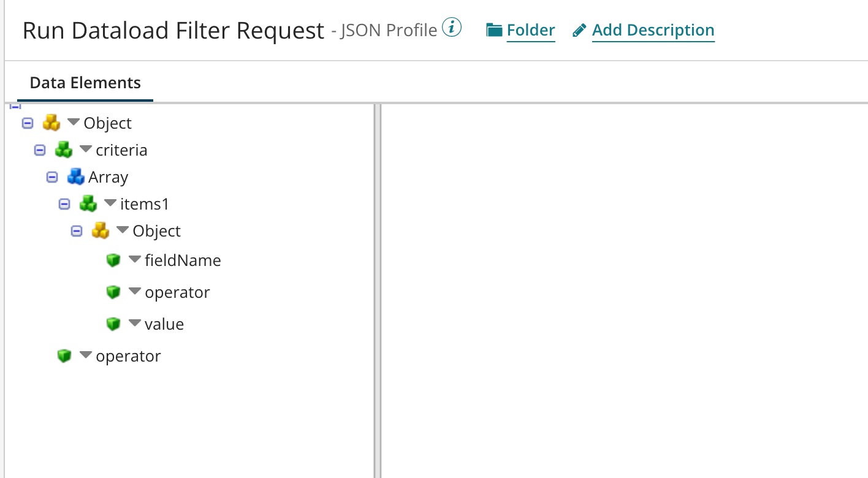
Task: Click the blue Array cubes icon
Action: 75,177
